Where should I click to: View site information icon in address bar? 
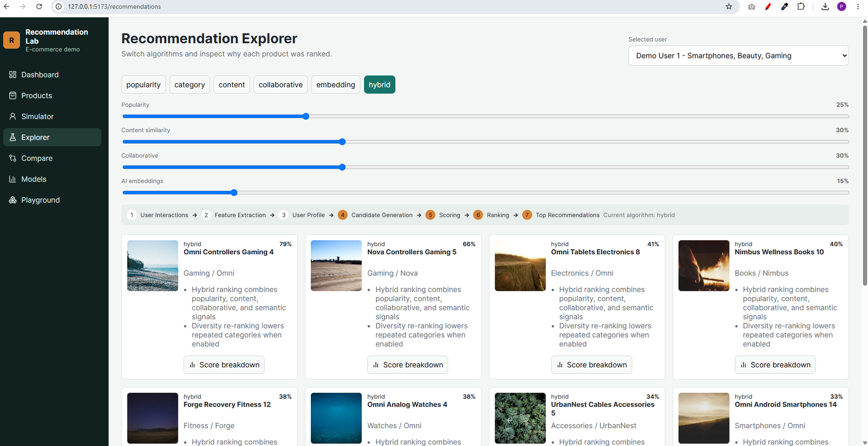[x=59, y=7]
